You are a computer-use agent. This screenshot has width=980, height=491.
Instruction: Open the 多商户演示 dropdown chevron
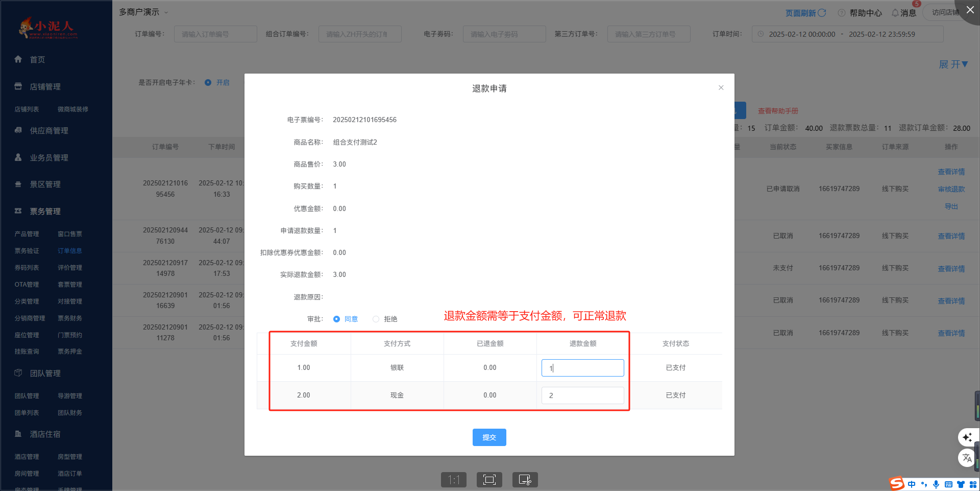166,12
